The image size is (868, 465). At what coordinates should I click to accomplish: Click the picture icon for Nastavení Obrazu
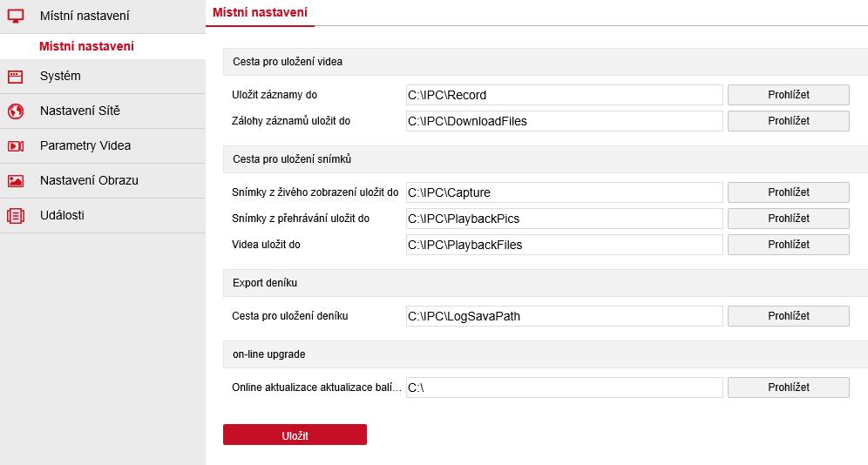16,181
